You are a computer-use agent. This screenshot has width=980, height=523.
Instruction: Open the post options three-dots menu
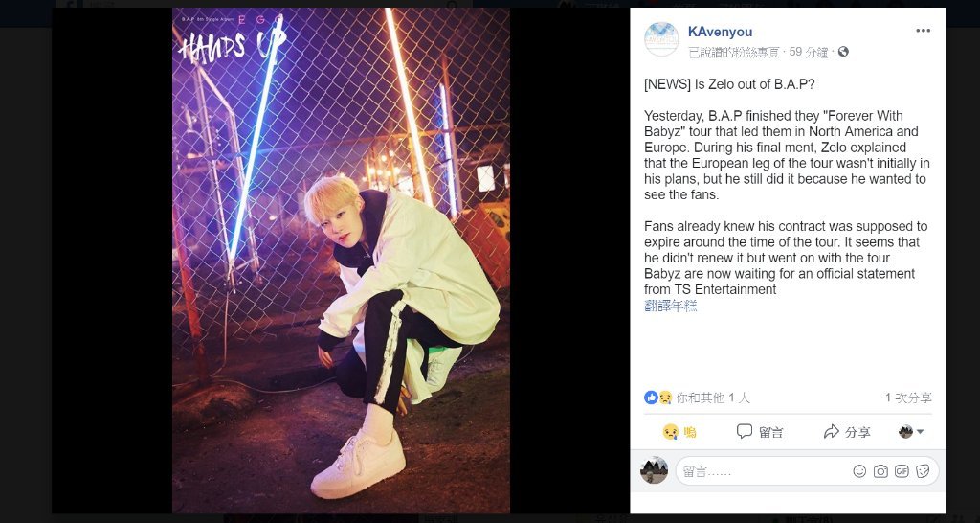pyautogui.click(x=923, y=32)
